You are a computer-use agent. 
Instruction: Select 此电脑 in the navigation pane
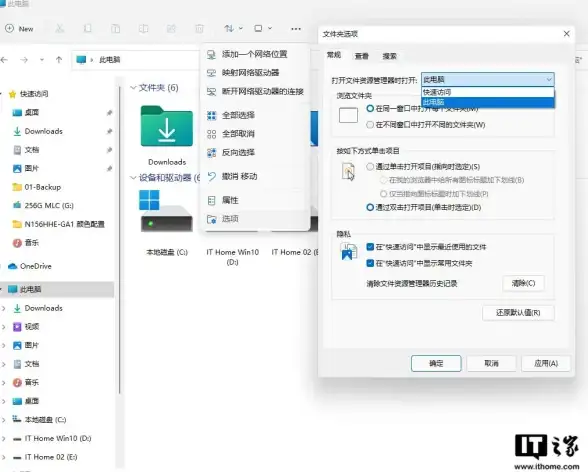click(x=57, y=289)
